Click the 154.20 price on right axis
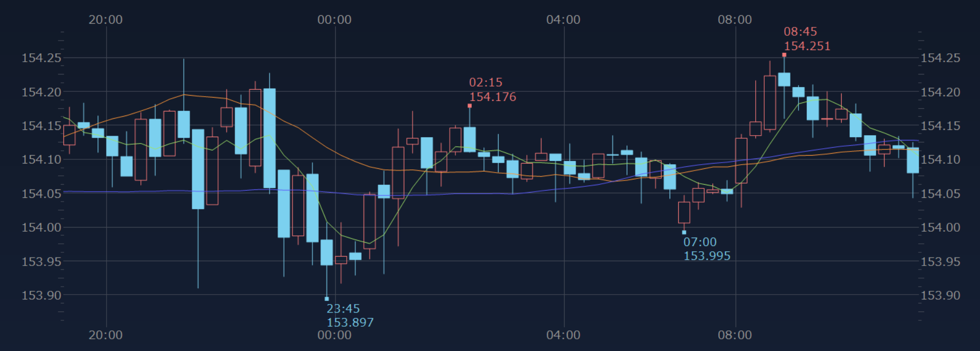 pyautogui.click(x=940, y=92)
